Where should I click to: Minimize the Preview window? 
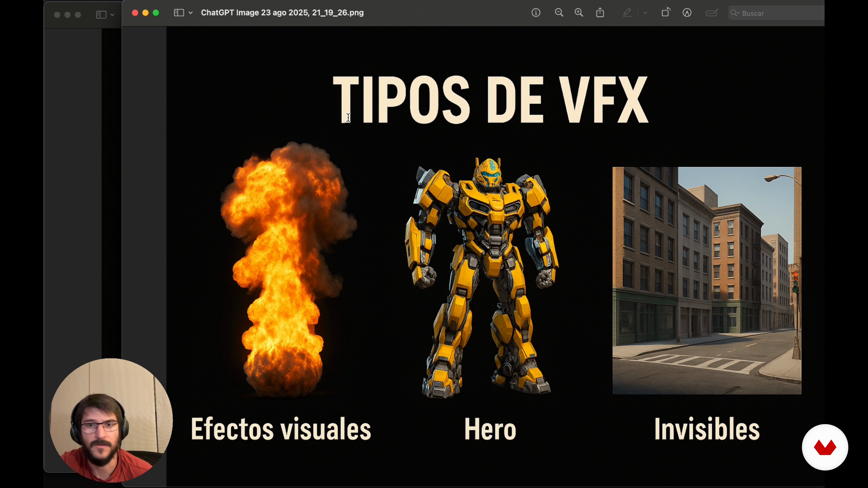(145, 13)
